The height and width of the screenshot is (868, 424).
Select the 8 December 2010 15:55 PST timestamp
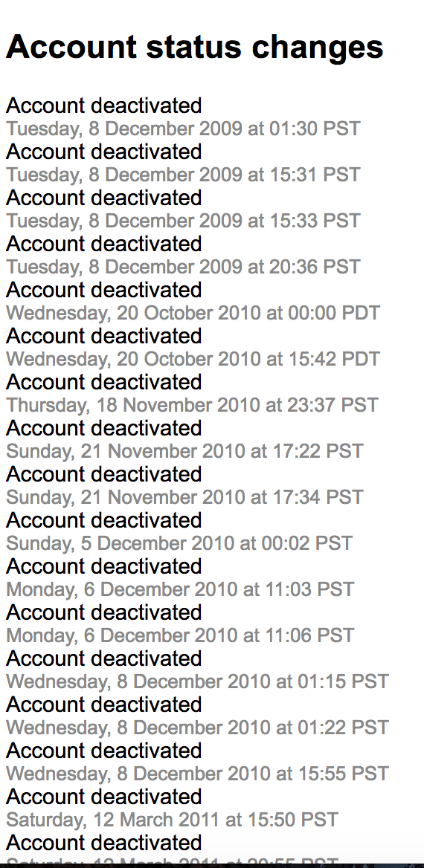(197, 774)
